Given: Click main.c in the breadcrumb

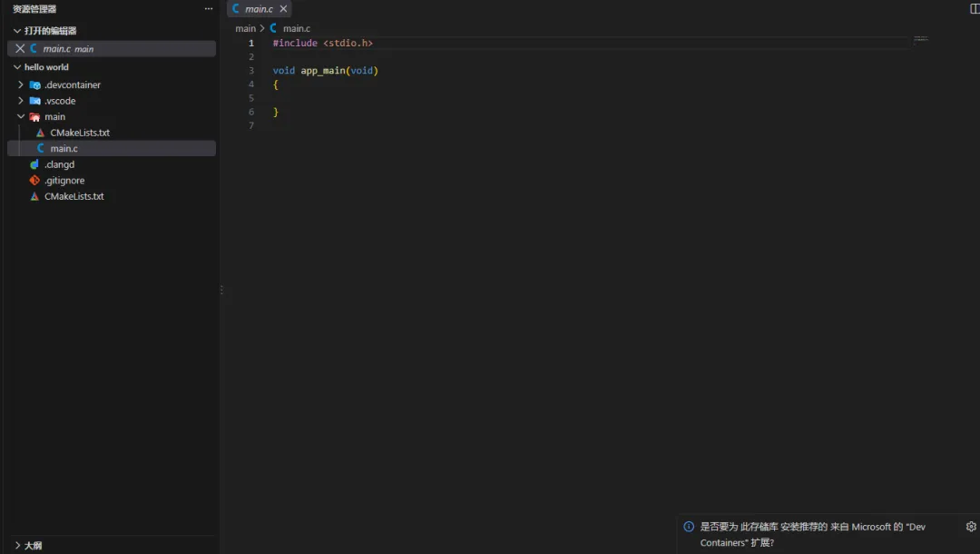Looking at the screenshot, I should coord(296,29).
